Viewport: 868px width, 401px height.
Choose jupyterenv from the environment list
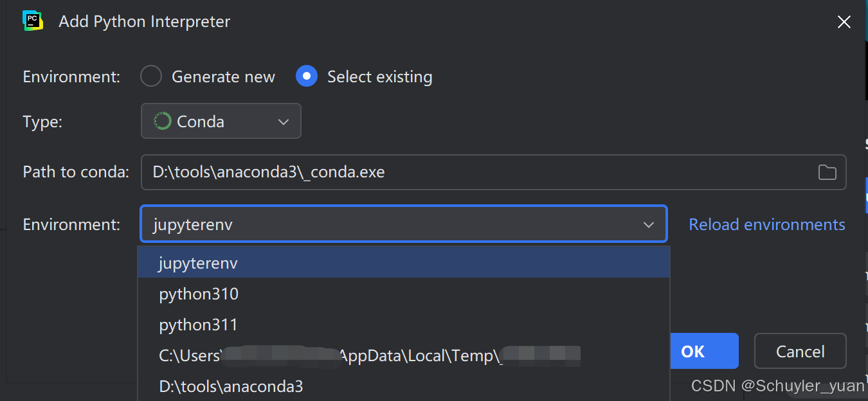pyautogui.click(x=404, y=263)
